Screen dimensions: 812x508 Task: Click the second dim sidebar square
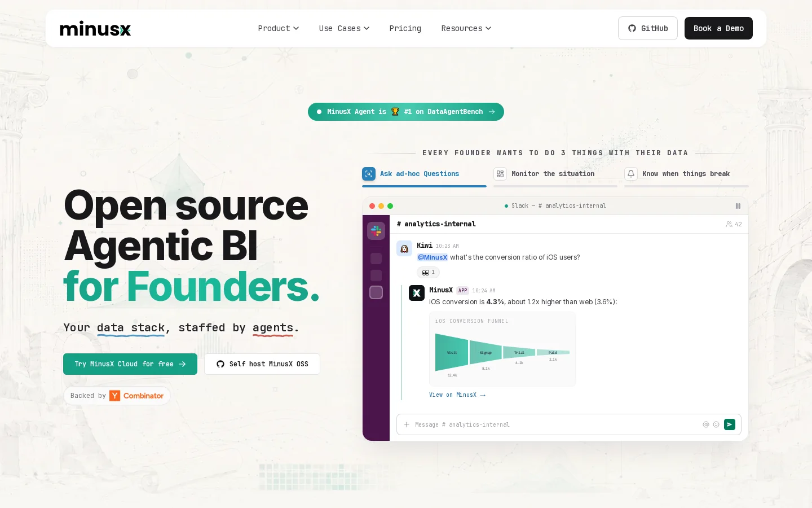[x=376, y=275]
